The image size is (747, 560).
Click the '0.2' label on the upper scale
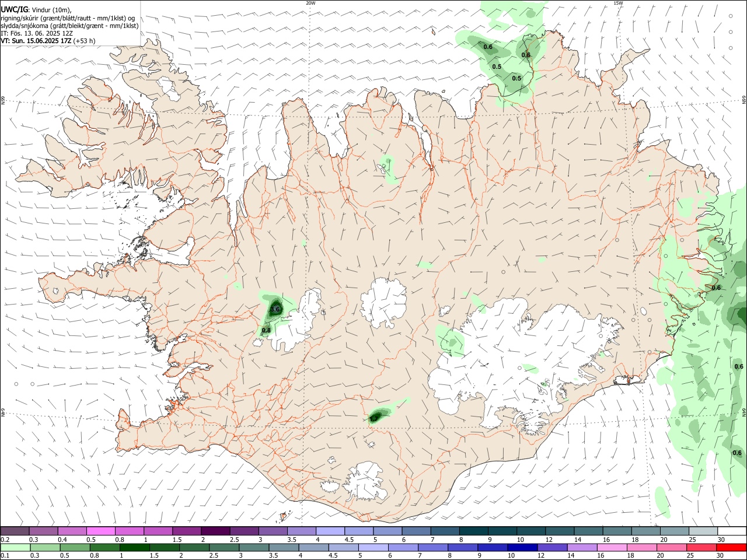click(5, 540)
